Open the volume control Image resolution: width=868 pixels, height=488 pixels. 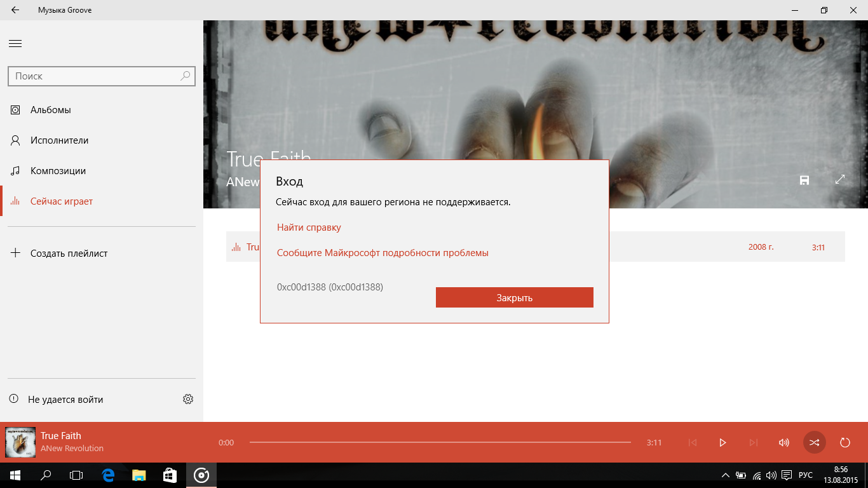(x=784, y=442)
